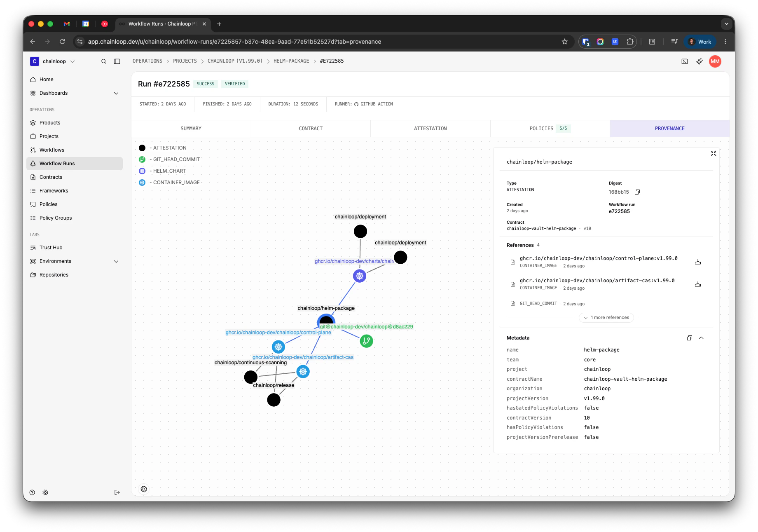Select the artifact-cas container image node
758x532 pixels.
coord(303,372)
